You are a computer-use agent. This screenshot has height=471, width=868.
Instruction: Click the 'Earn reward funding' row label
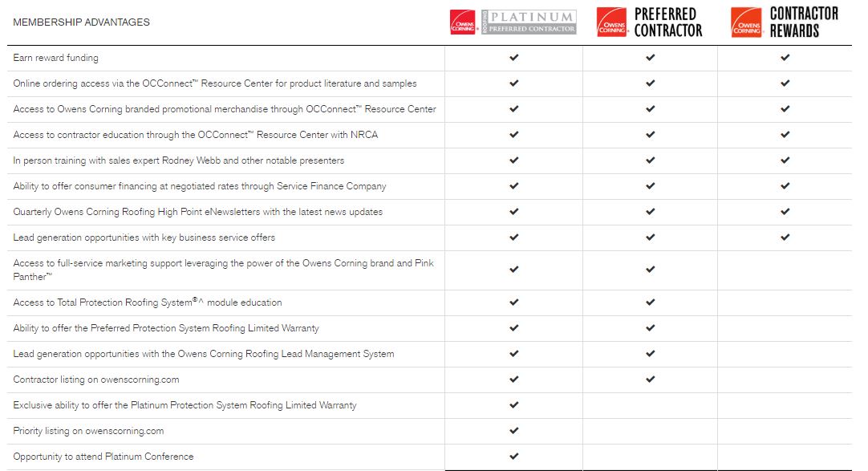pos(55,58)
